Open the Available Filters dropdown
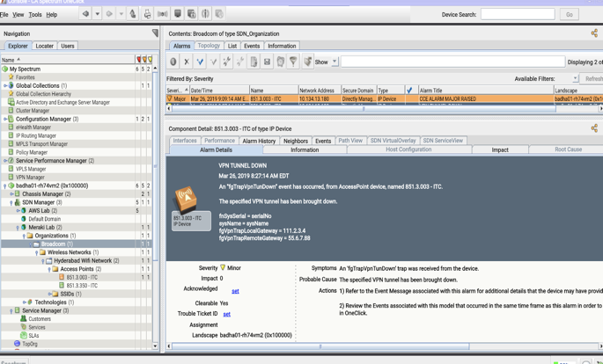 tap(576, 78)
